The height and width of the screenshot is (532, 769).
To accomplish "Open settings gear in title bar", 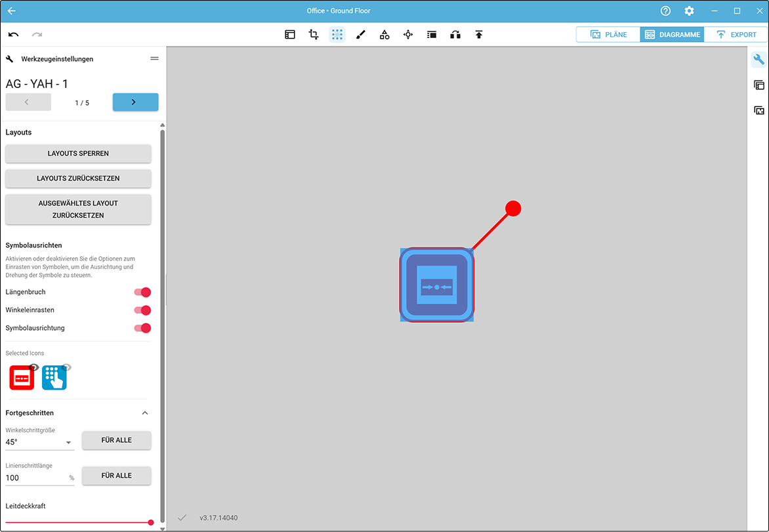I will [689, 10].
